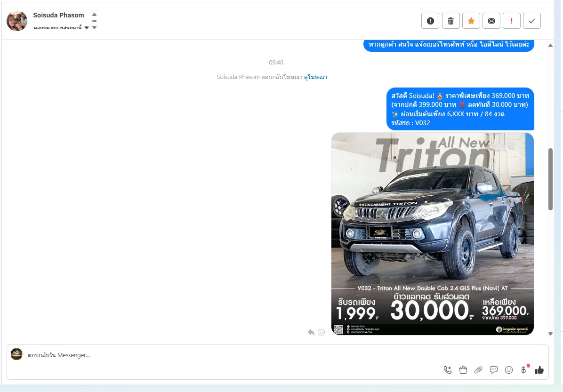Go to previous conversation with up arrow
563x392 pixels.
tap(95, 15)
